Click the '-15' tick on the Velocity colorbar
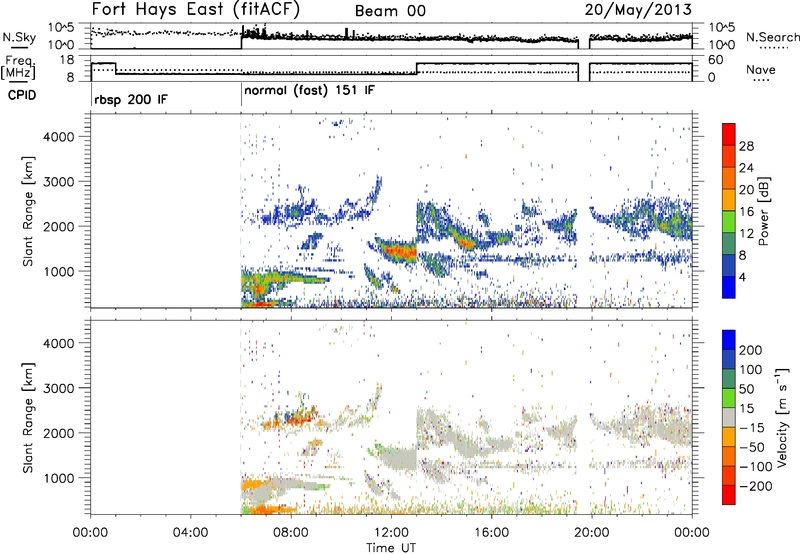This screenshot has height=554, width=800. tap(752, 428)
